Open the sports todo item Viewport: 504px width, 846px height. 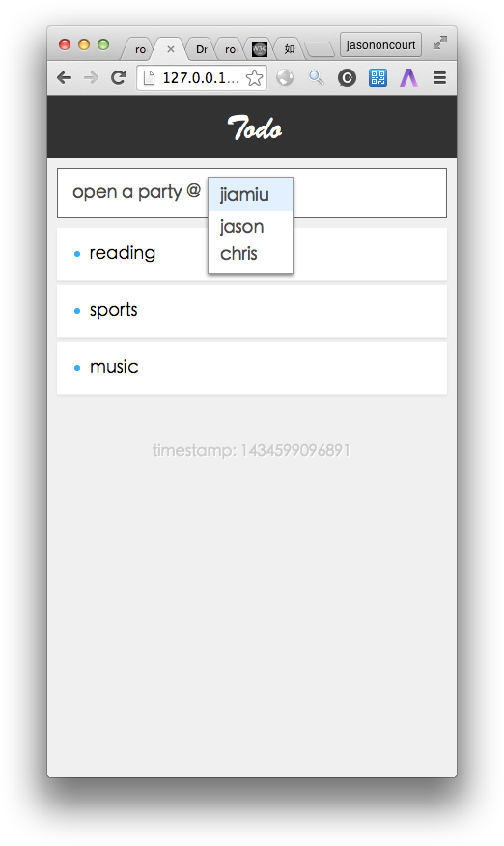pyautogui.click(x=252, y=311)
